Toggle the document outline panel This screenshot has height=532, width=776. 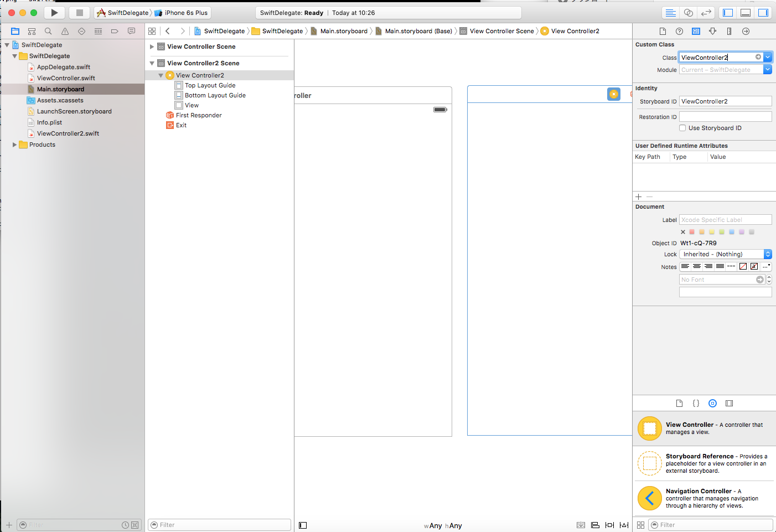(x=303, y=525)
